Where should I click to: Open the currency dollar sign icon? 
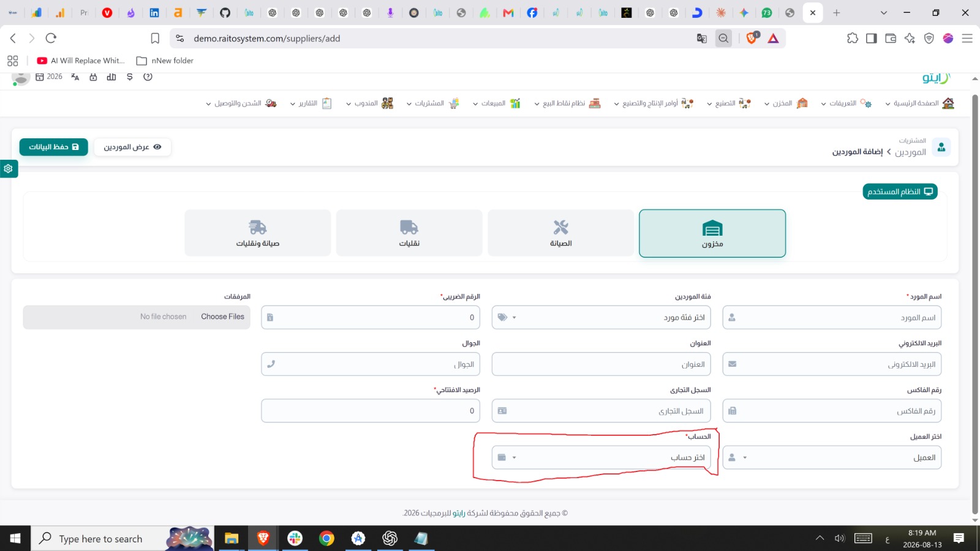pos(129,77)
